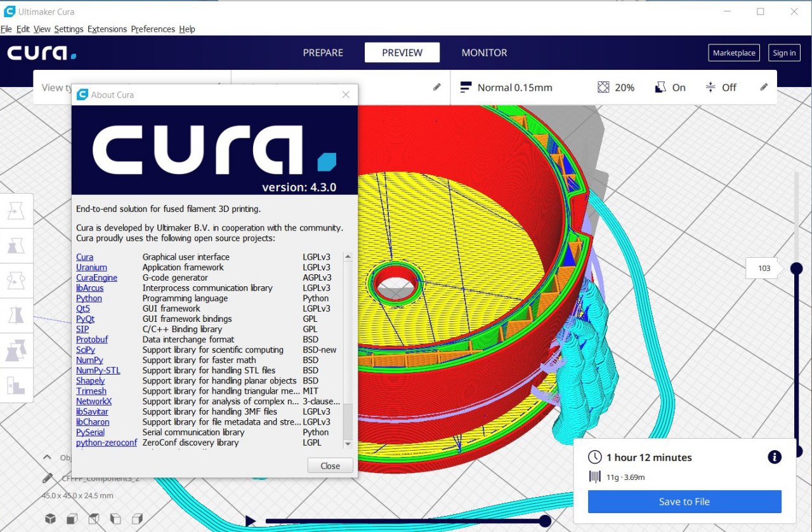812x532 pixels.
Task: Open the NetworkX project link
Action: point(94,401)
